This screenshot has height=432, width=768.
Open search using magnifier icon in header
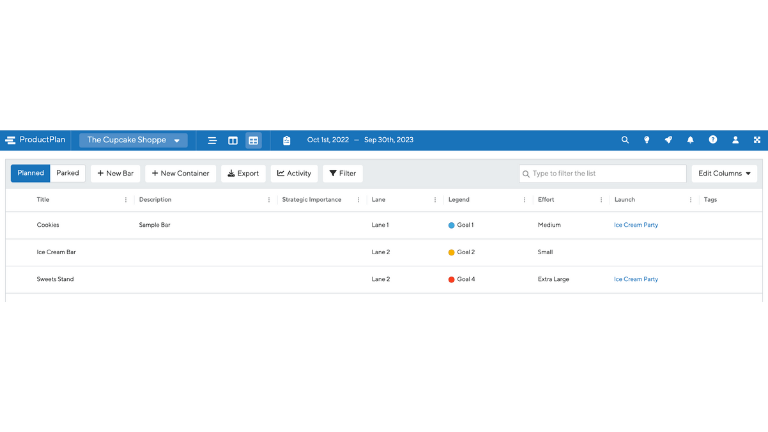click(625, 140)
